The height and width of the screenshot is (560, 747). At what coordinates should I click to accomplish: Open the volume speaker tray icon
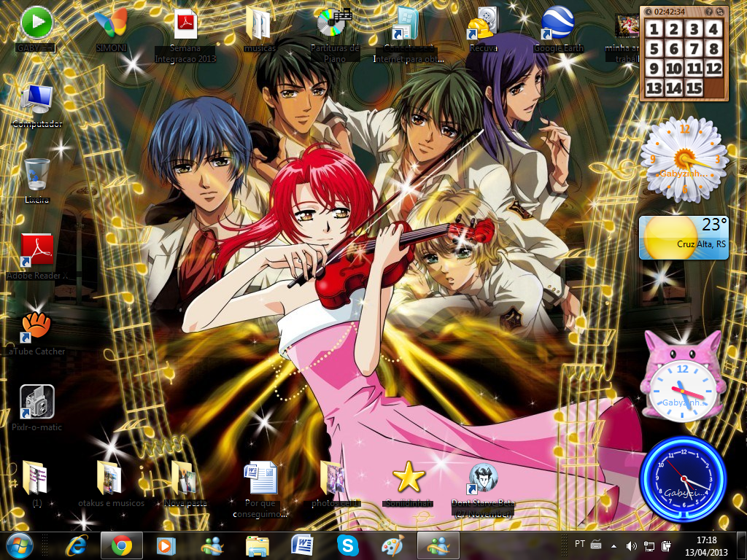(632, 545)
